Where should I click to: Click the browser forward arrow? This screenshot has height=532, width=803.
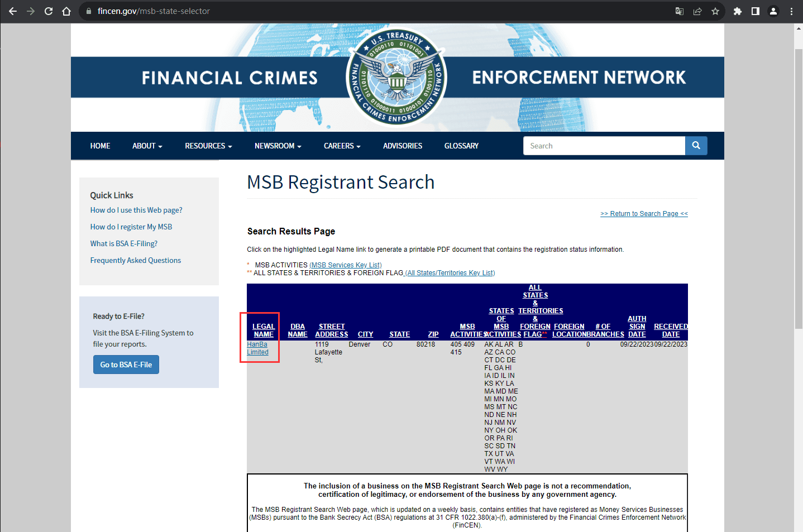pos(31,11)
